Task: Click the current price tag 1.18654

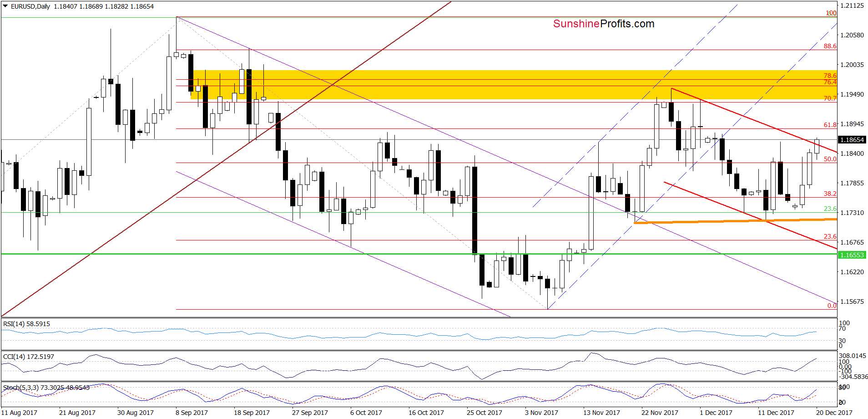Action: (x=852, y=140)
